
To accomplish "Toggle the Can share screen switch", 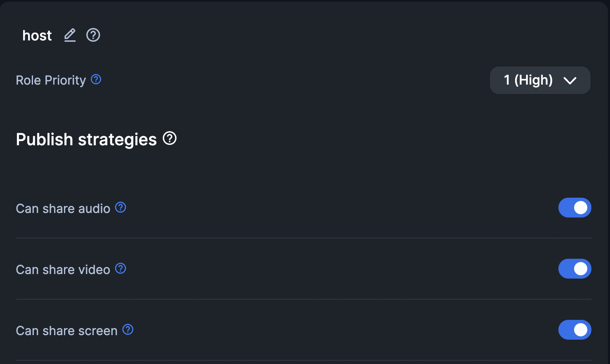I will pyautogui.click(x=575, y=330).
